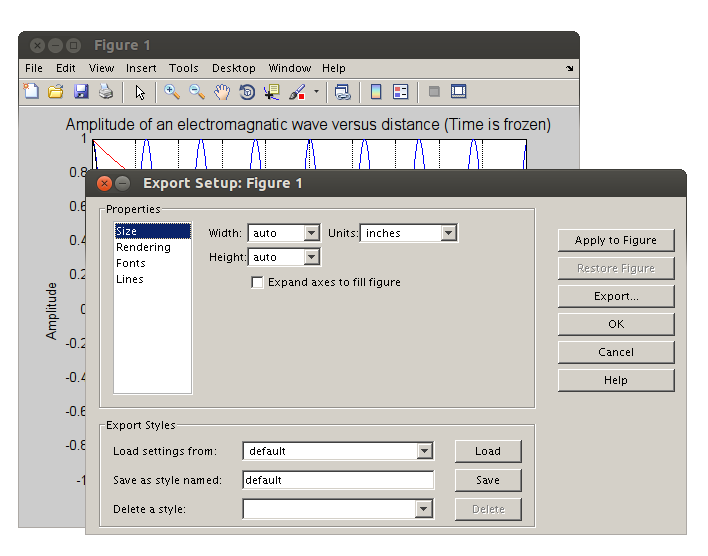The width and height of the screenshot is (708, 556).
Task: Open the Edit menu in Figure 1
Action: pos(65,68)
